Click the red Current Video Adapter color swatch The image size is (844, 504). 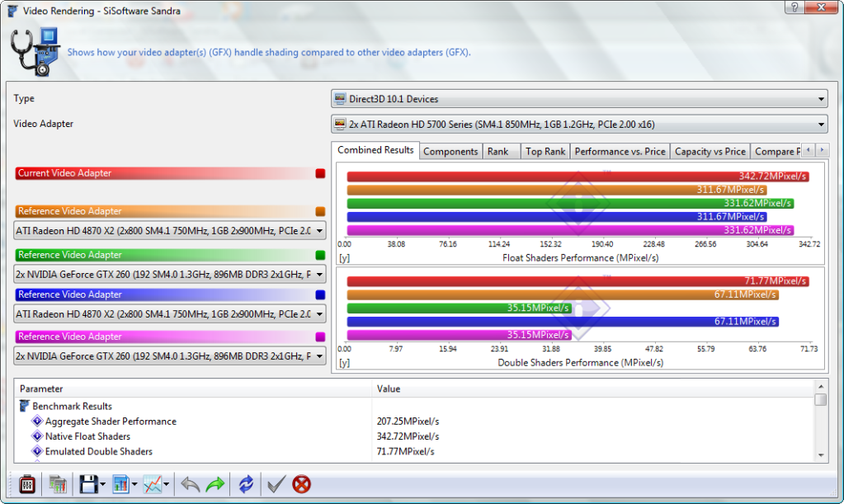click(x=320, y=173)
